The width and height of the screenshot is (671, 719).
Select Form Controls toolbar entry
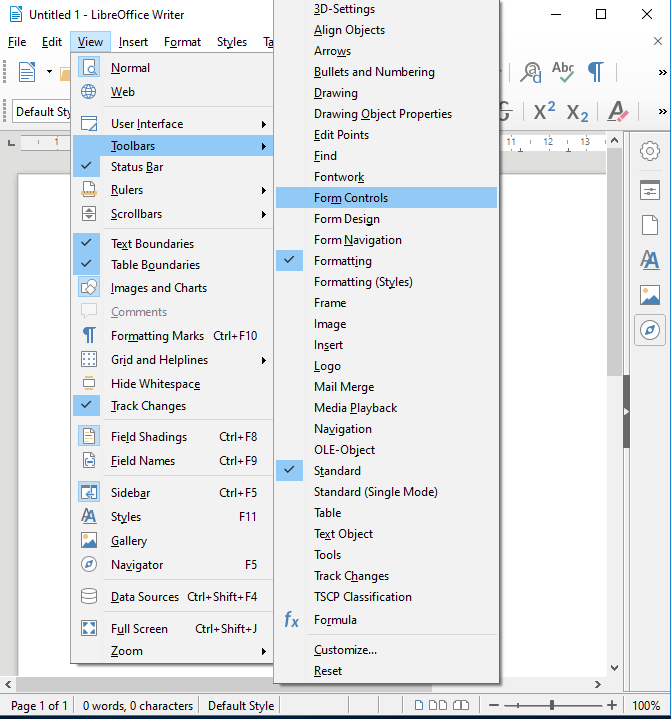point(351,198)
